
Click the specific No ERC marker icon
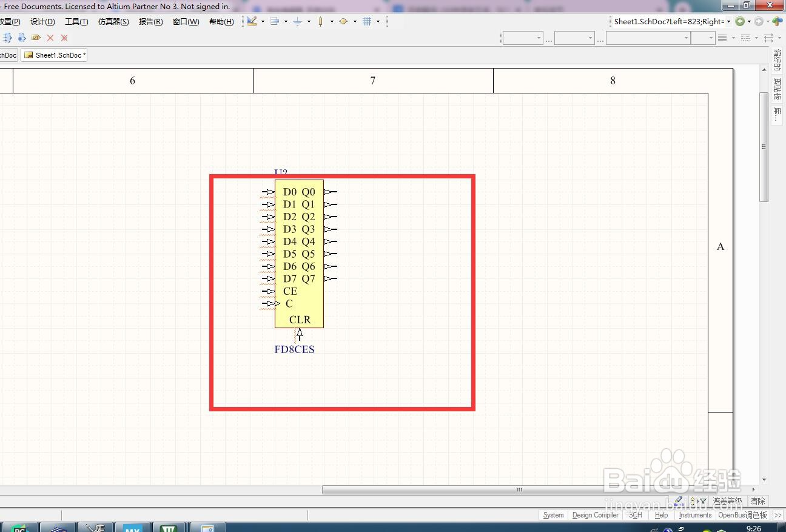64,38
